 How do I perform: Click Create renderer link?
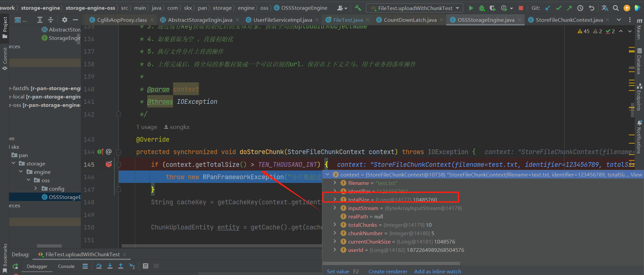[x=388, y=271]
